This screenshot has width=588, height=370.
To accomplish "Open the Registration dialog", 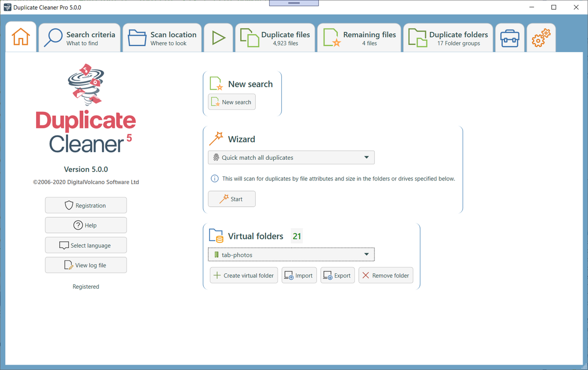I will pyautogui.click(x=86, y=205).
